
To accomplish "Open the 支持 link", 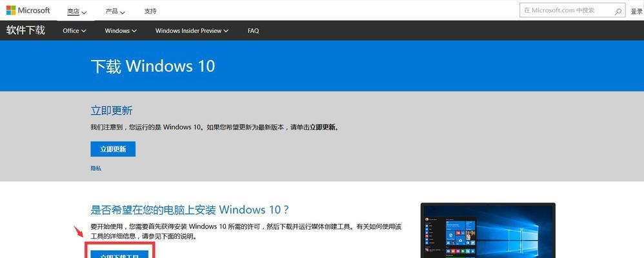I will [150, 12].
